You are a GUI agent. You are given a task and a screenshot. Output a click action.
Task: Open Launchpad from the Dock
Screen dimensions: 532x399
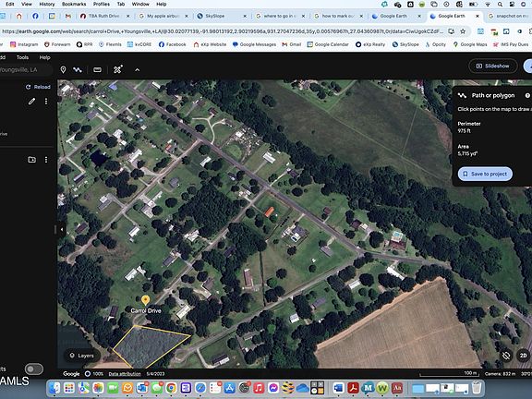point(69,388)
